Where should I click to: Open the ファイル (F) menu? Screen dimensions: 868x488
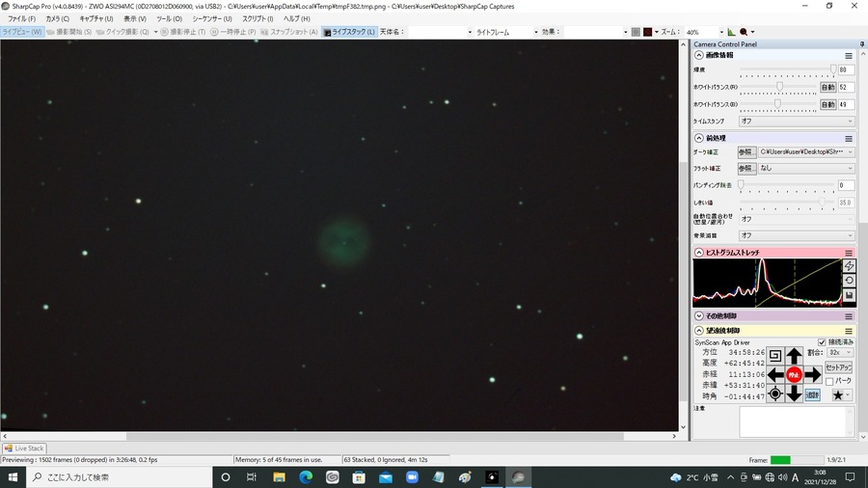[21, 19]
